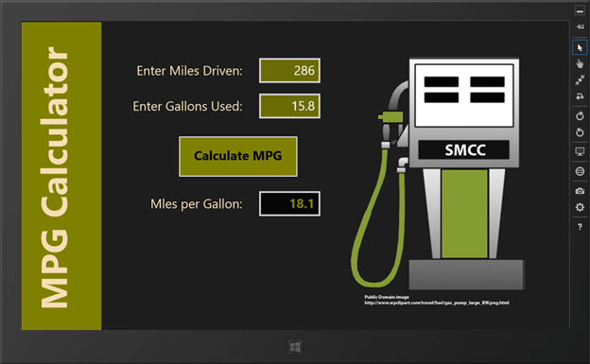Click the Gallons Used input field
This screenshot has height=364, width=590.
[289, 106]
